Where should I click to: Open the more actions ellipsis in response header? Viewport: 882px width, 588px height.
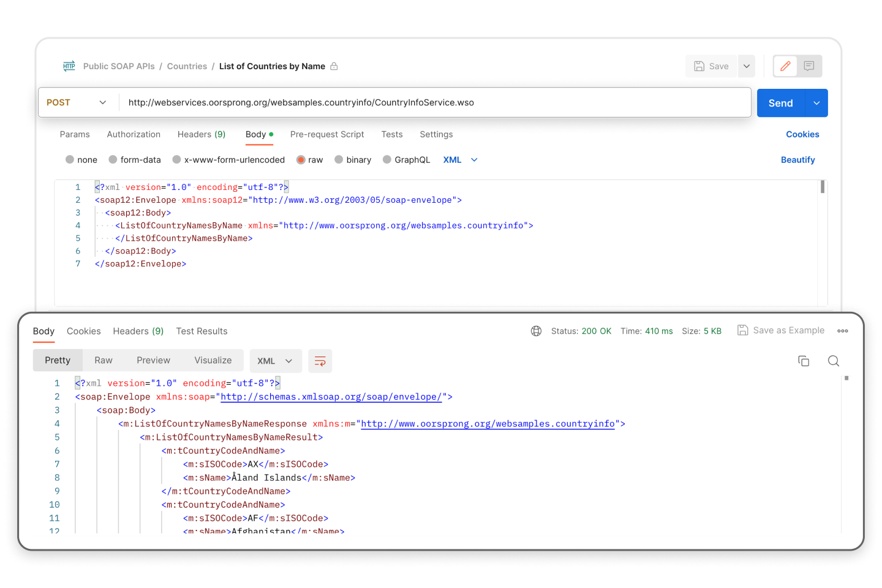(842, 331)
